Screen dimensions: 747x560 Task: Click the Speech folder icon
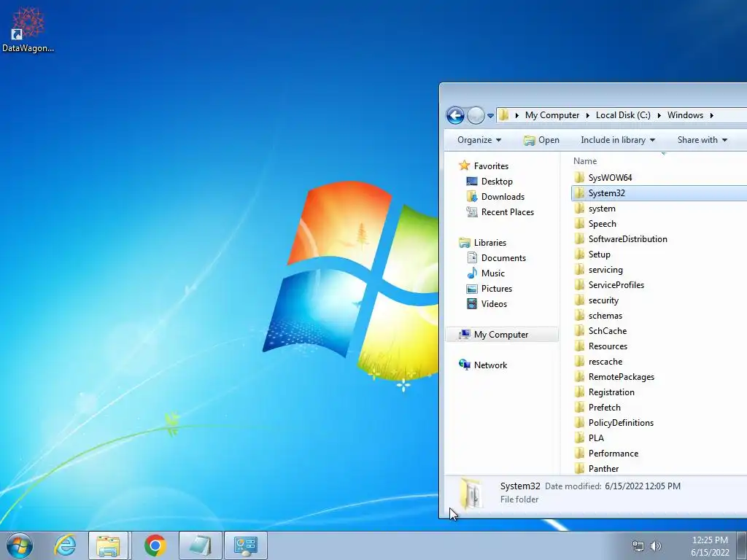coord(579,223)
